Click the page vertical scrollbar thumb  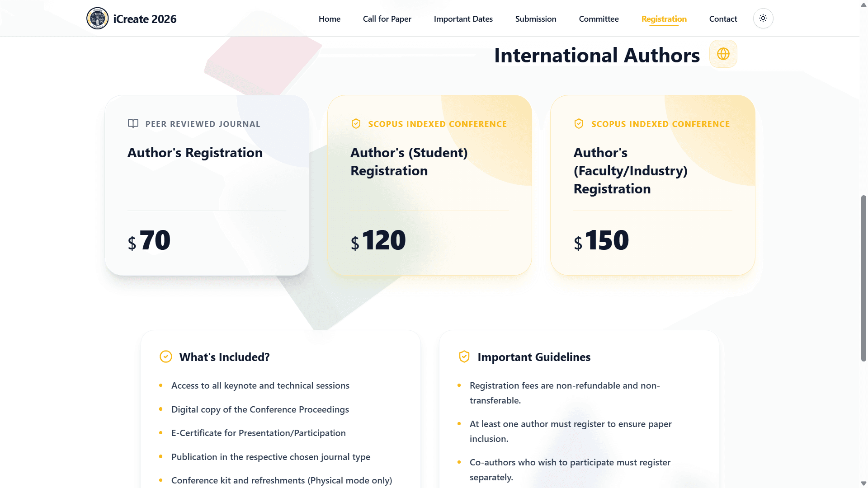tap(863, 278)
